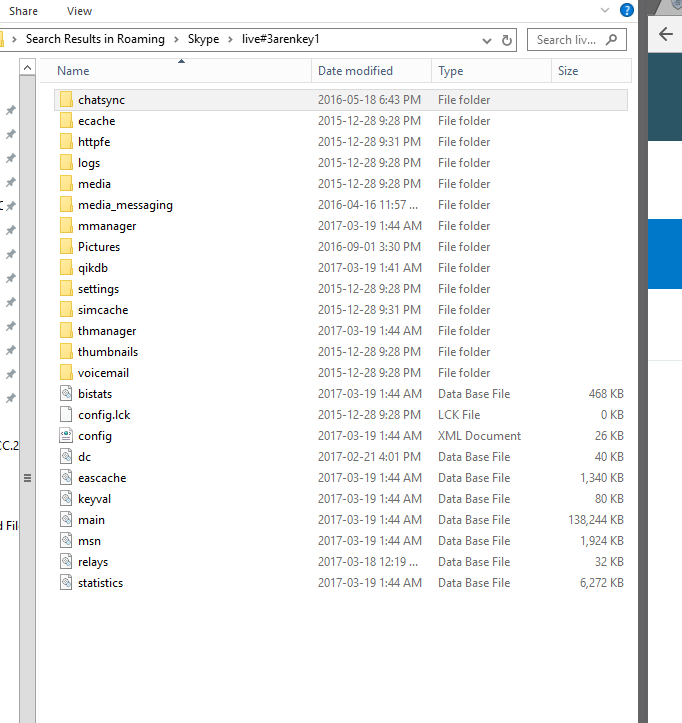
Task: Focus the Search box
Action: 576,40
